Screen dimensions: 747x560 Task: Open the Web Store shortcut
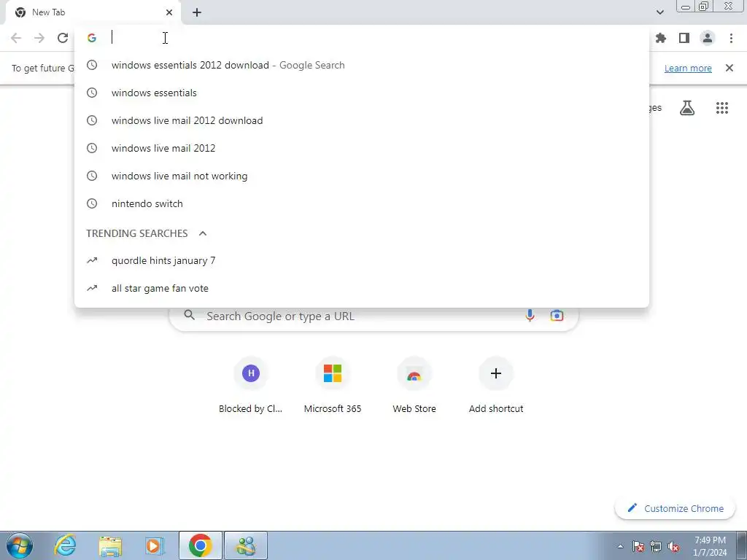coord(414,386)
